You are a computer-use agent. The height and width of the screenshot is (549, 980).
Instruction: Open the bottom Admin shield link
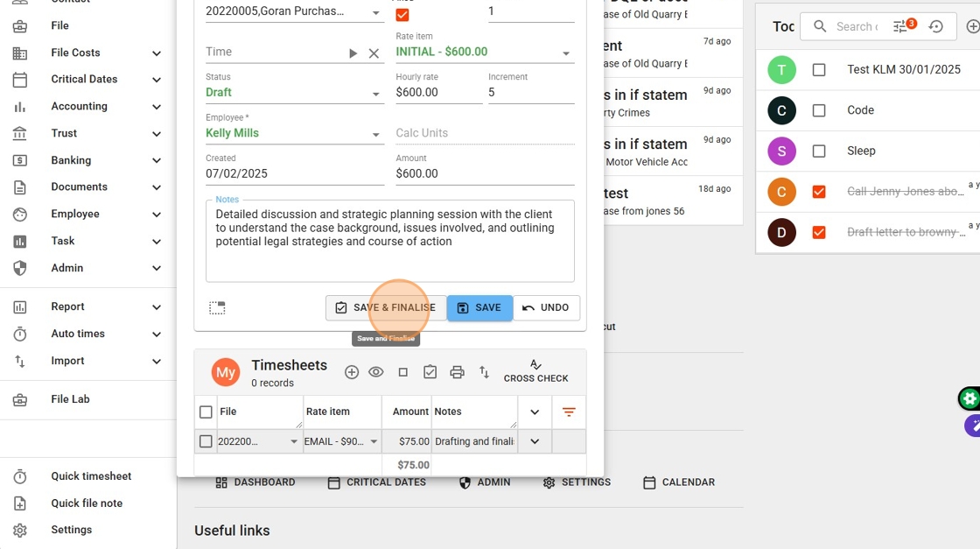point(485,482)
